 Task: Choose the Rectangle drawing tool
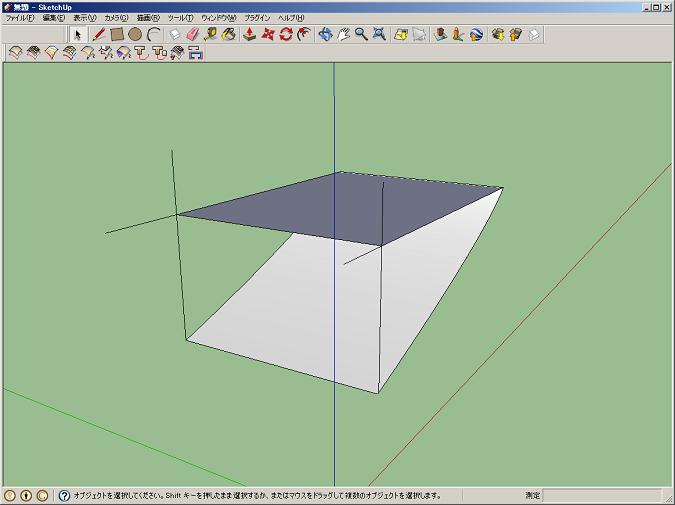(x=117, y=34)
